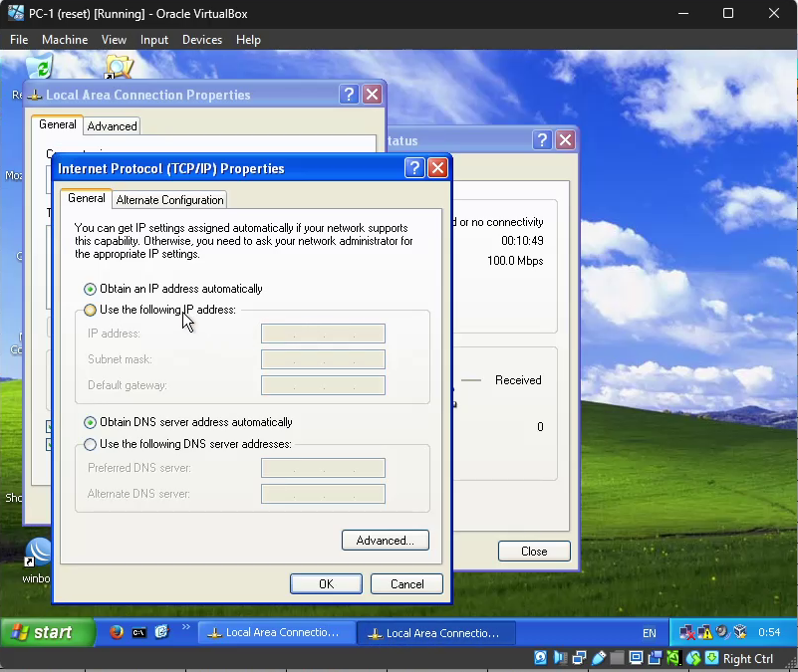
Task: Switch to second Local Area Connection taskbar button
Action: tap(436, 633)
